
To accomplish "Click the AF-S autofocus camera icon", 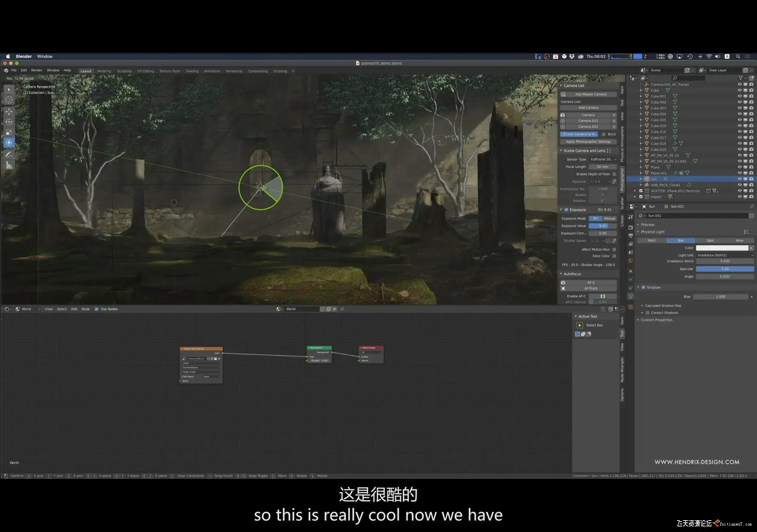I will coord(563,283).
